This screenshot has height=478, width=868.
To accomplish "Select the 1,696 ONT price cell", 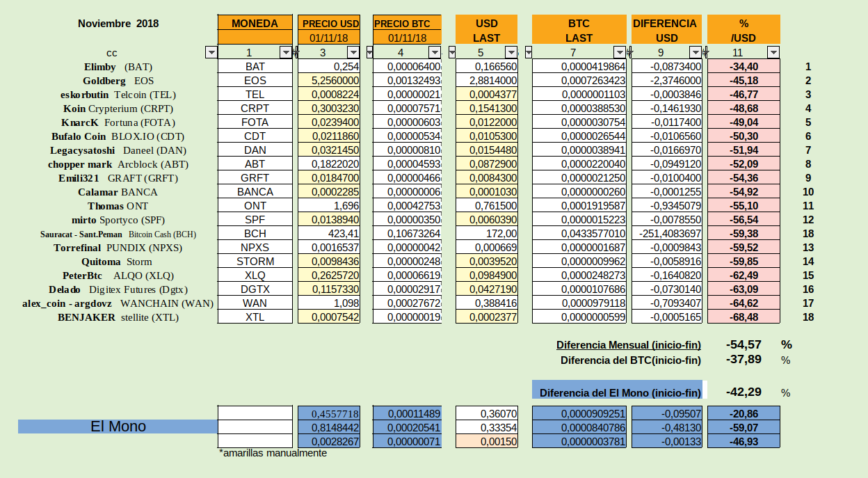I will pyautogui.click(x=329, y=205).
